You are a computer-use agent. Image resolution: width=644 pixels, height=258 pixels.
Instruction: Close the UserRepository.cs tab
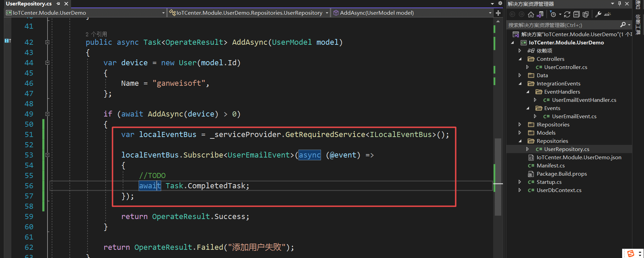tap(66, 4)
